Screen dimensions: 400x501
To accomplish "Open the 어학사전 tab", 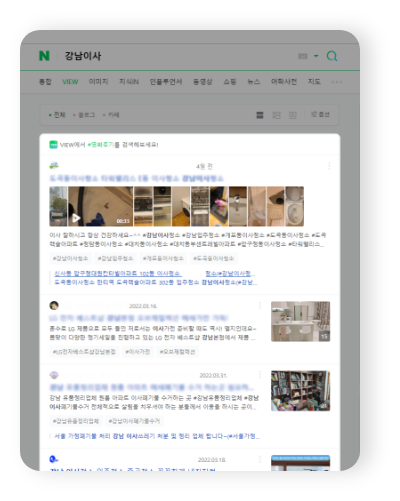I will tap(284, 82).
